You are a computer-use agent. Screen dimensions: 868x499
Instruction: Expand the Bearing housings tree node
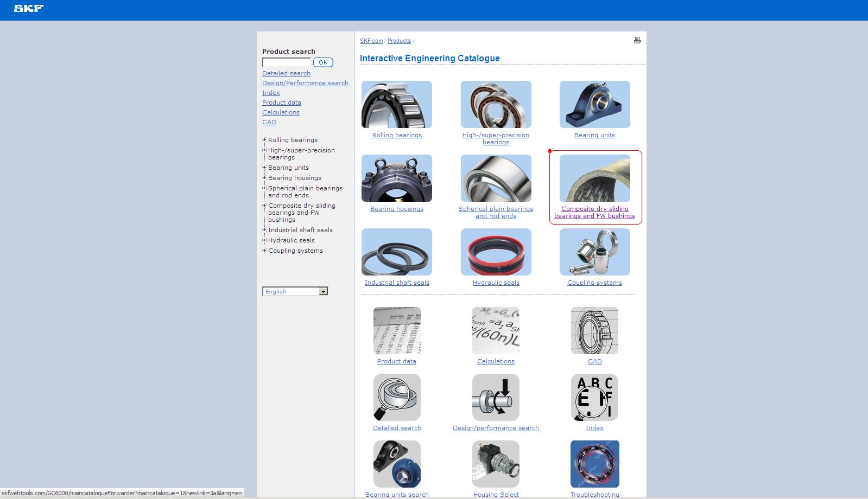pyautogui.click(x=264, y=178)
